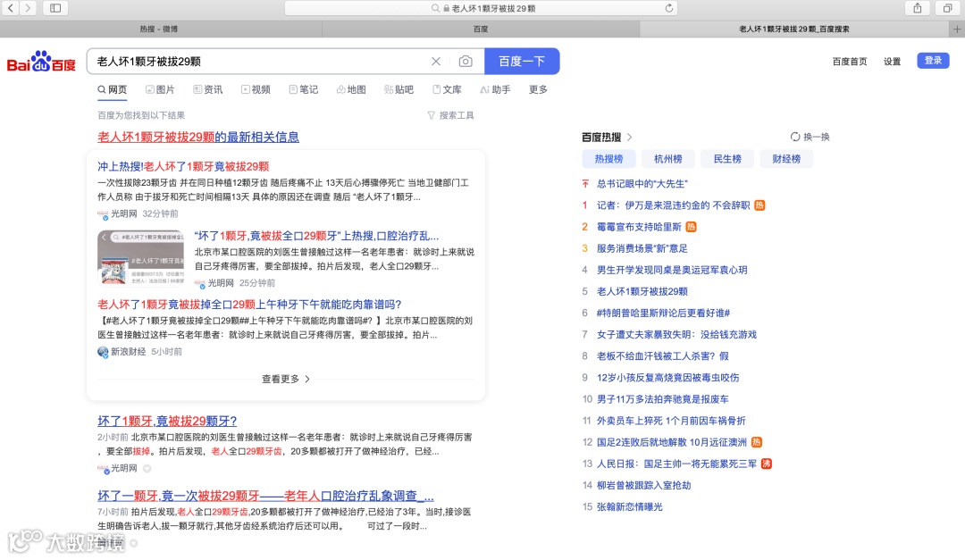Select the 地图 search tab
The width and height of the screenshot is (965, 560).
pos(351,89)
